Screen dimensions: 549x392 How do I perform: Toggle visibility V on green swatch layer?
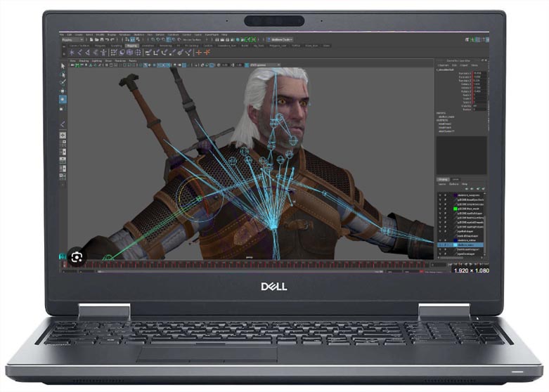click(x=440, y=209)
